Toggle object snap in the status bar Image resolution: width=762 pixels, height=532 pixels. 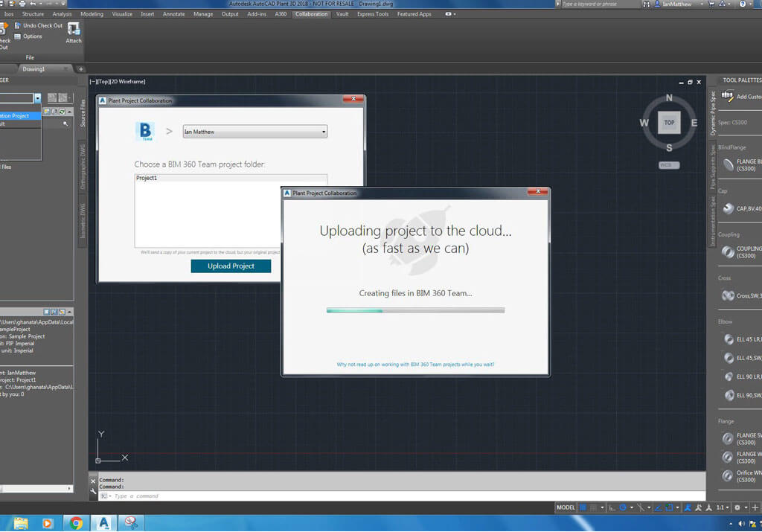pyautogui.click(x=669, y=507)
